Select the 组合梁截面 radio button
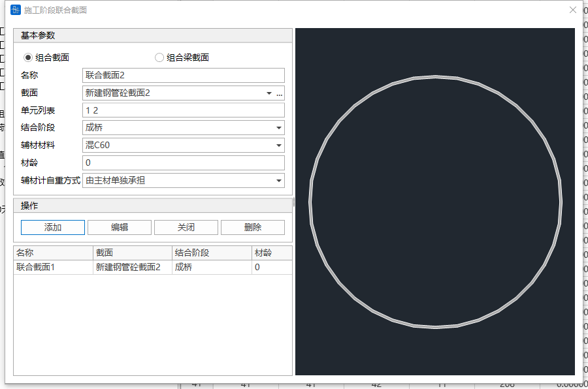 (x=159, y=57)
